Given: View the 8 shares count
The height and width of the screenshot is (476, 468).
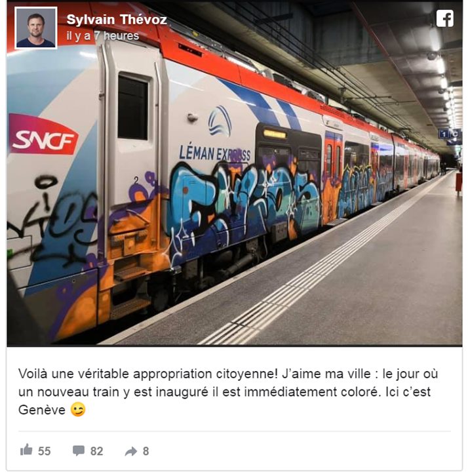Looking at the screenshot, I should [146, 451].
